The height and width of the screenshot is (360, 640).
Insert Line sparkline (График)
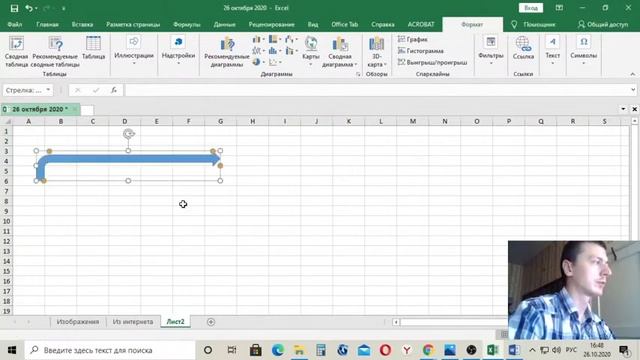pyautogui.click(x=413, y=39)
